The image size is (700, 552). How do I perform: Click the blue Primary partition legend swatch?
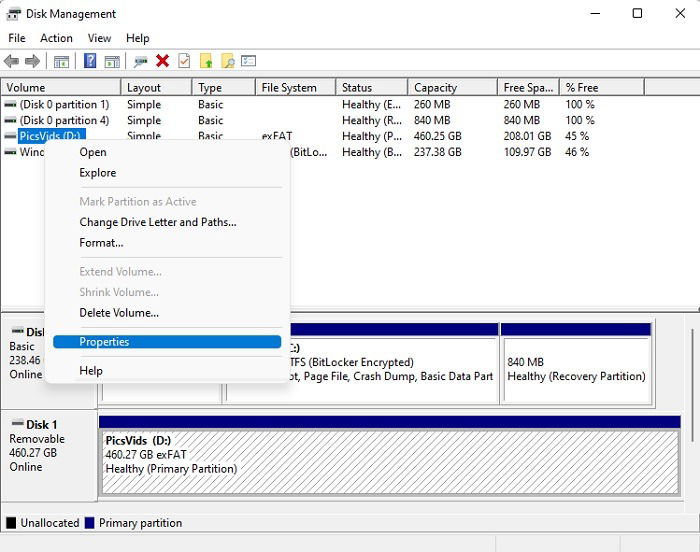point(89,523)
